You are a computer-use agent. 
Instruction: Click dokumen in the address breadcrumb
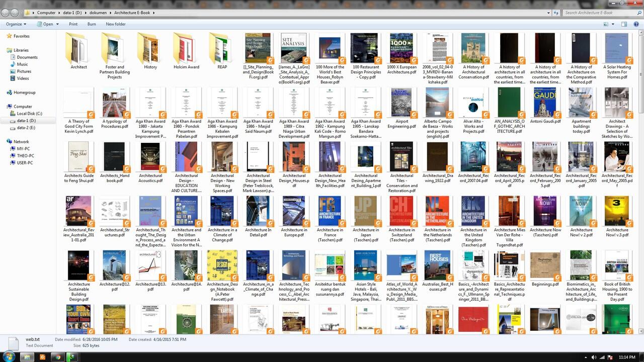(x=98, y=13)
